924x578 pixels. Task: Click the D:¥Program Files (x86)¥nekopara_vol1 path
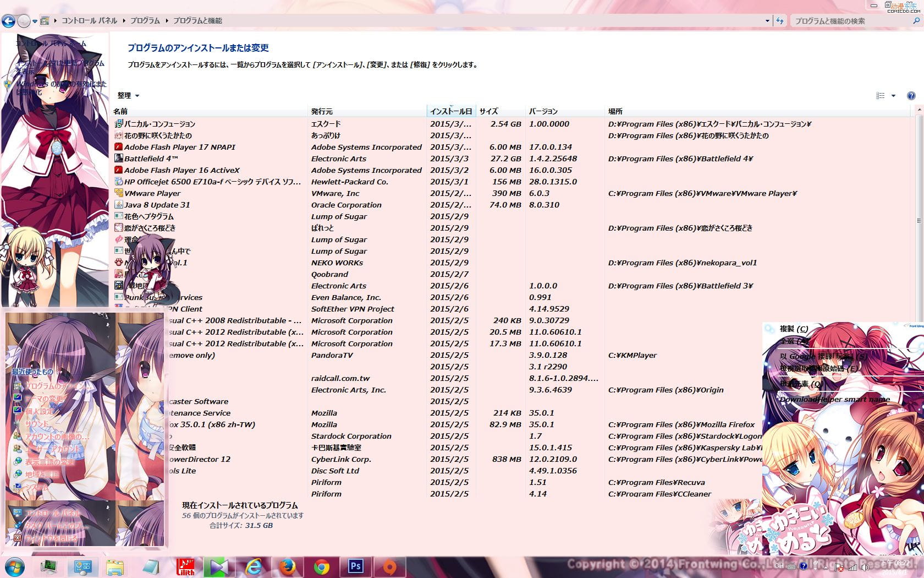pyautogui.click(x=683, y=263)
